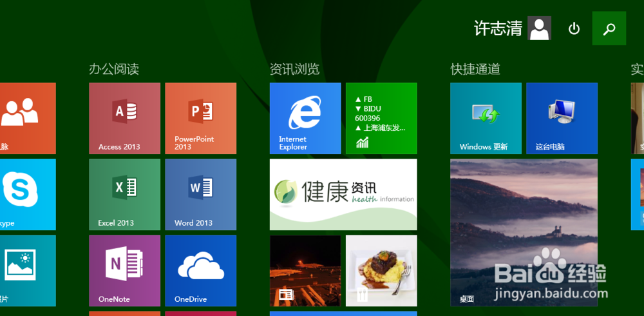
Task: Launch the Skype tile
Action: (x=28, y=194)
